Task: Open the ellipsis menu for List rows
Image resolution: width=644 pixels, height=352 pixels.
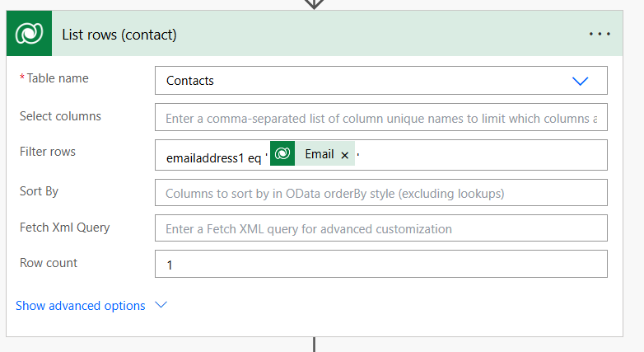Action: click(x=600, y=34)
